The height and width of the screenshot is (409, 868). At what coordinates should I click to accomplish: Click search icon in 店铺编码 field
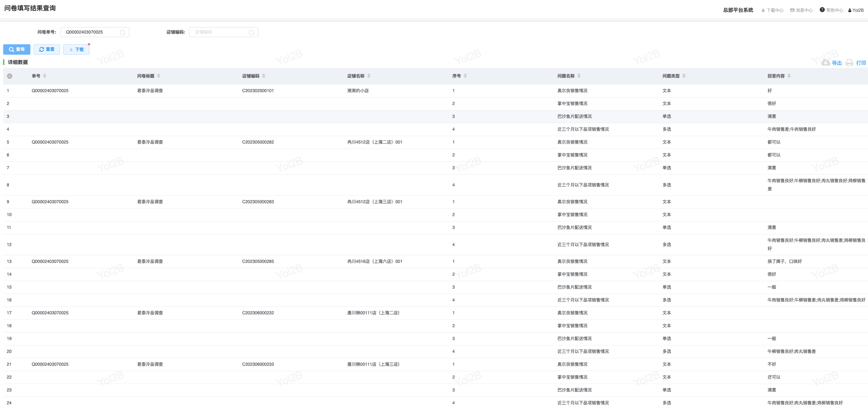point(252,33)
